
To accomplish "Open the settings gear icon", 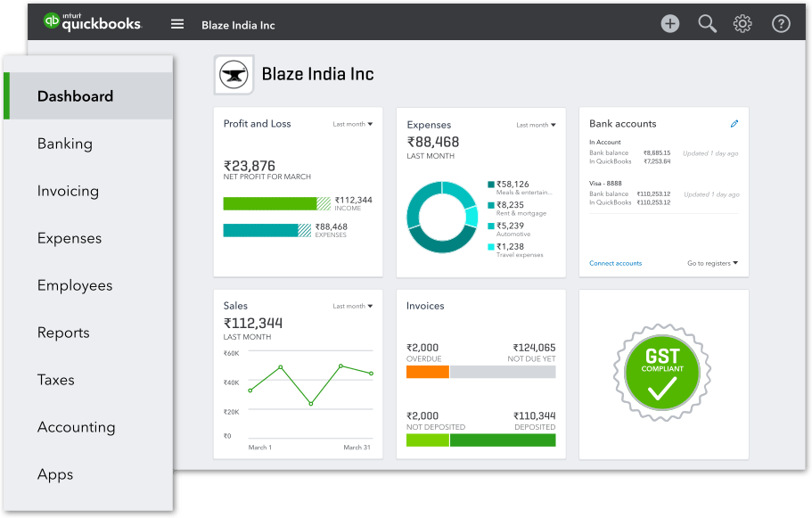I will point(742,23).
